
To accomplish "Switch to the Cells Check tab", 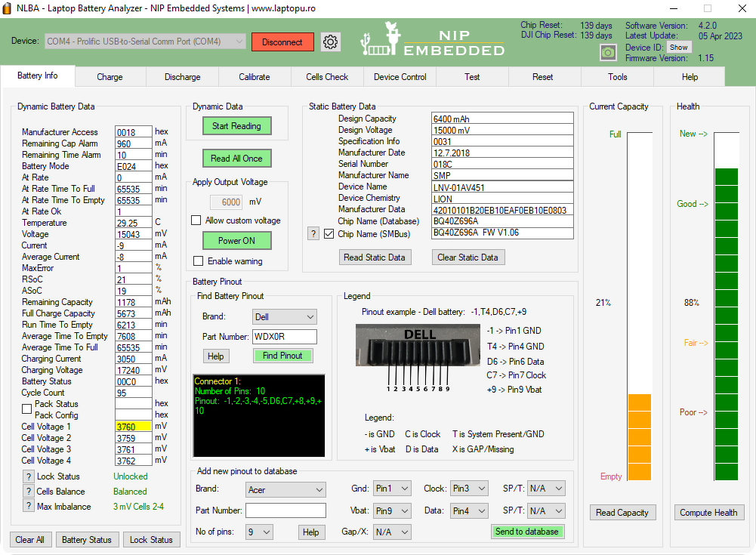I will click(327, 77).
